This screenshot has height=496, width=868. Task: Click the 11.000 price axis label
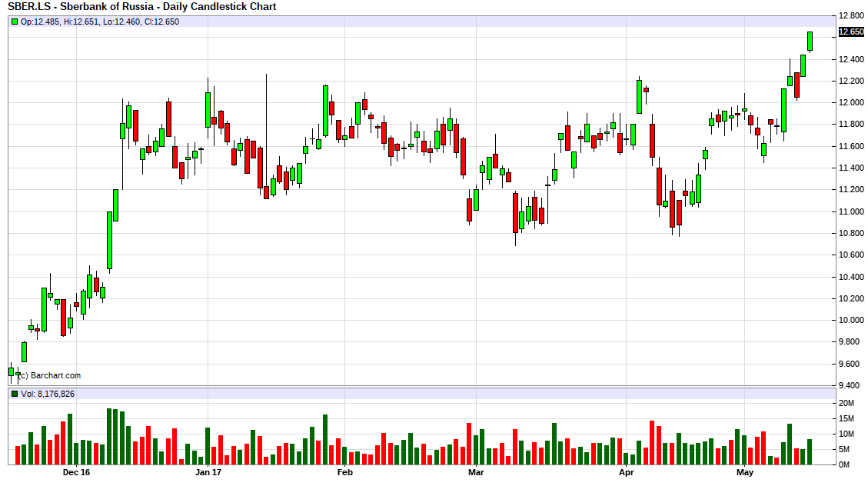[851, 211]
